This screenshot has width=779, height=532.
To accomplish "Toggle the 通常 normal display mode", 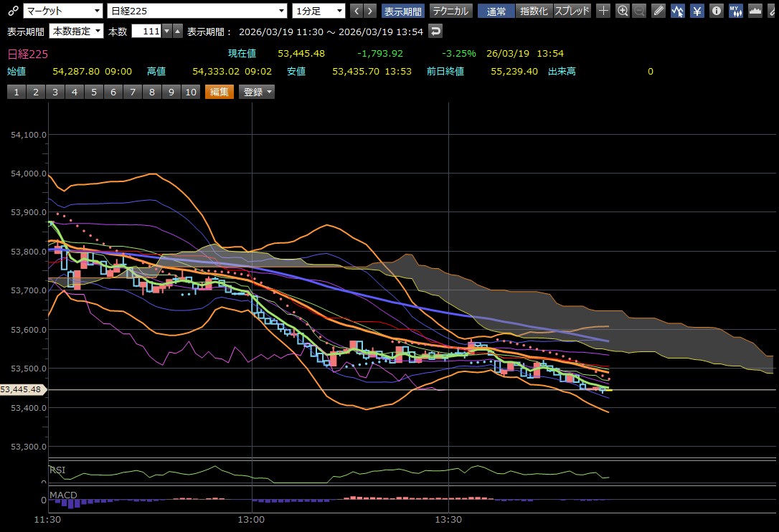I will pyautogui.click(x=496, y=11).
